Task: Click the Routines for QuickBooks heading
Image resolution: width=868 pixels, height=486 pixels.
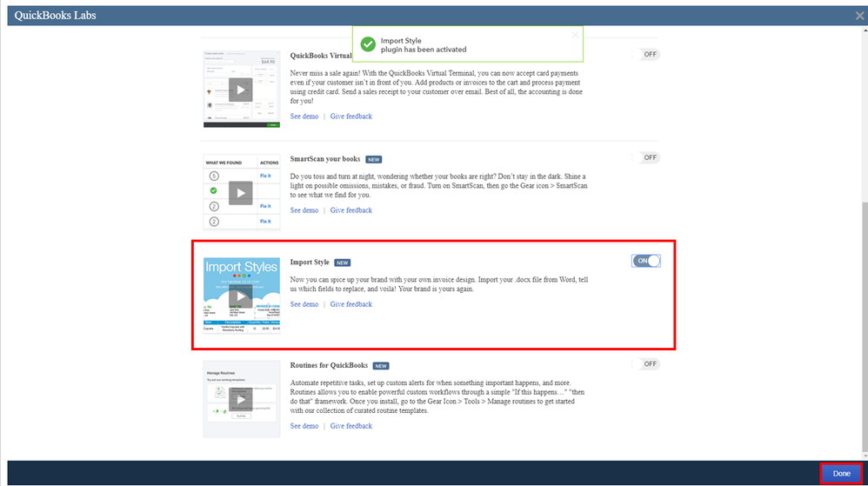Action: [x=329, y=365]
